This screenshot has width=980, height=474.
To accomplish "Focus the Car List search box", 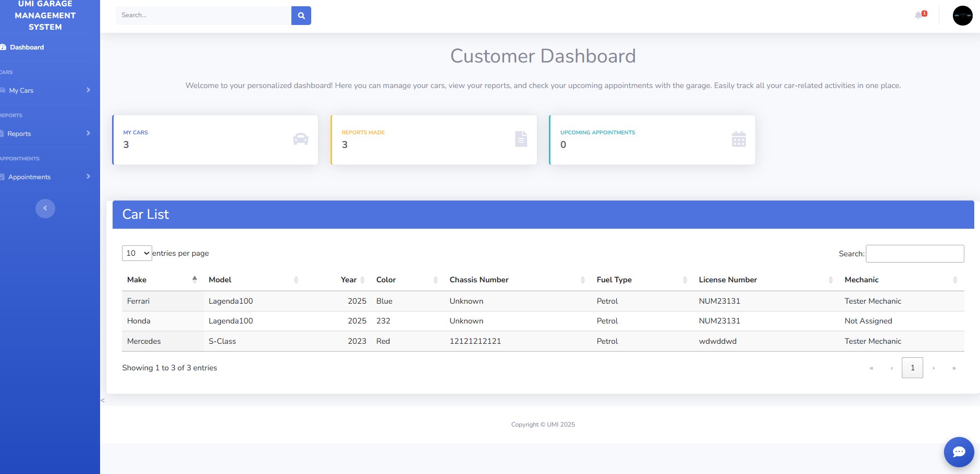I will (915, 254).
